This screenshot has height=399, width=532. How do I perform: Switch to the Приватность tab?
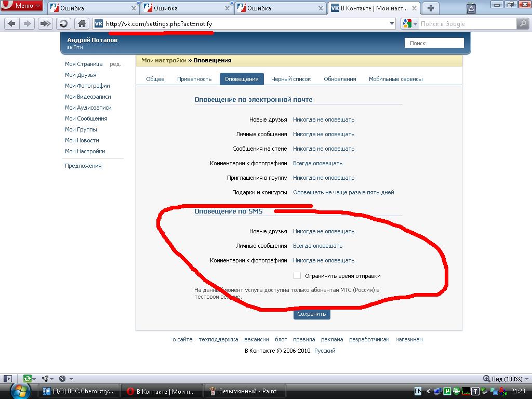pyautogui.click(x=194, y=79)
